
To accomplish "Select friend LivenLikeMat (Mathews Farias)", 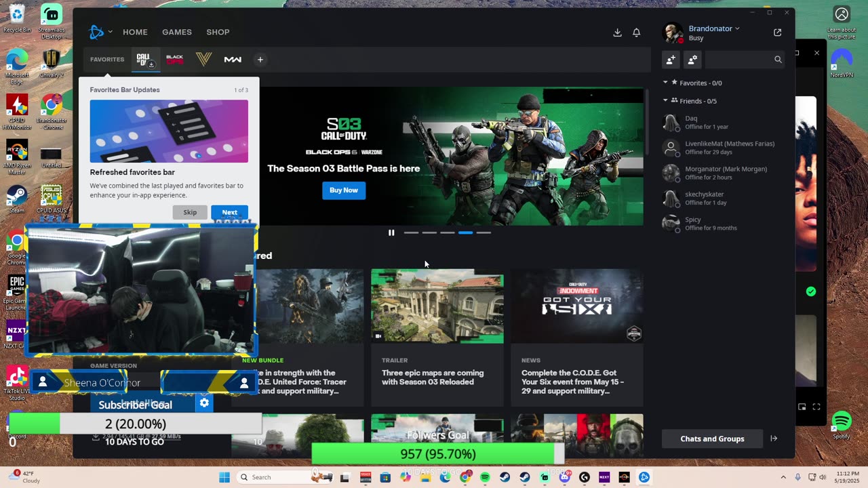I will 722,148.
